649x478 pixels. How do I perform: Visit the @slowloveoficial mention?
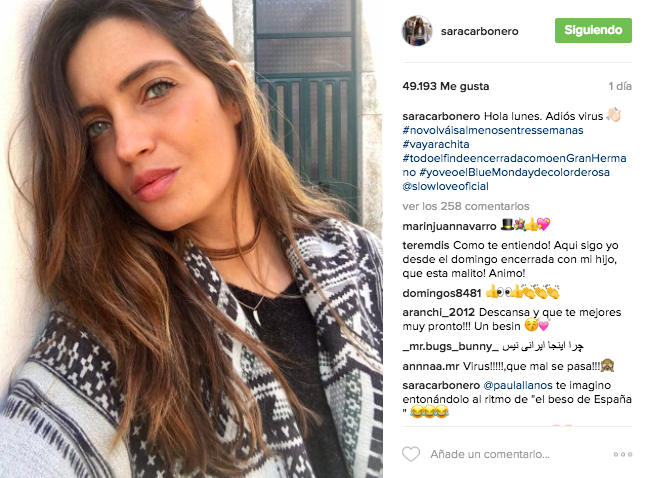(x=445, y=186)
